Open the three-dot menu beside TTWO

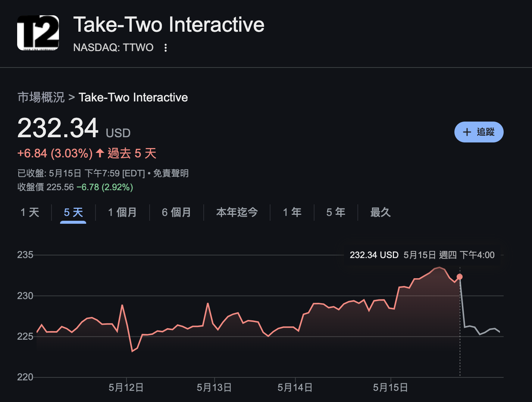166,48
